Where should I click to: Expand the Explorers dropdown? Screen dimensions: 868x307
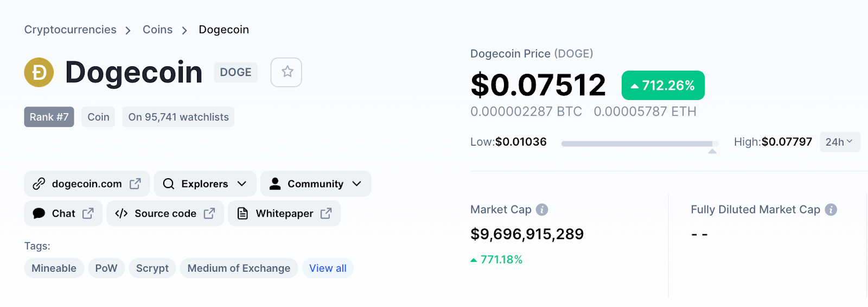coord(242,184)
